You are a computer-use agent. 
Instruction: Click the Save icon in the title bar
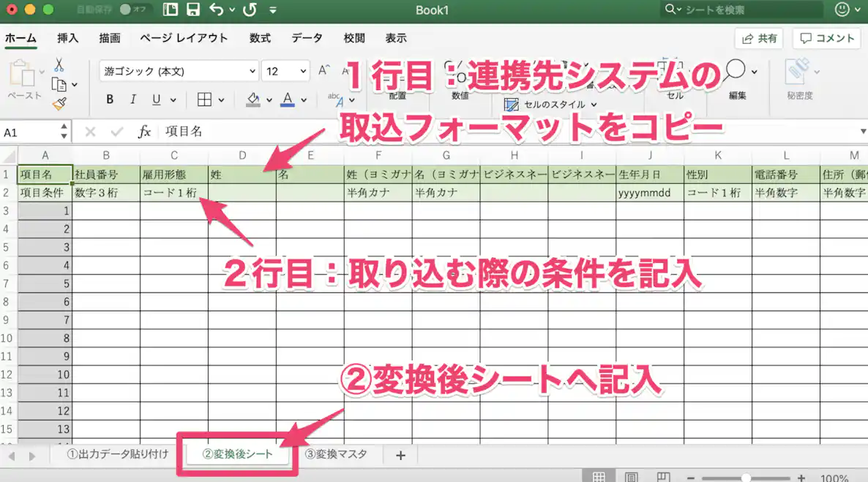[192, 10]
